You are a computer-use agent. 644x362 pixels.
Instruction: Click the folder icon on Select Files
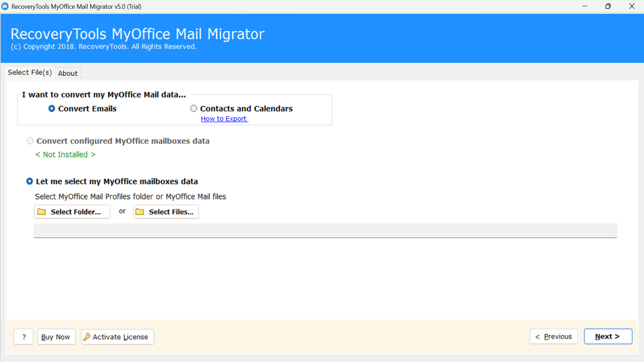(x=140, y=212)
